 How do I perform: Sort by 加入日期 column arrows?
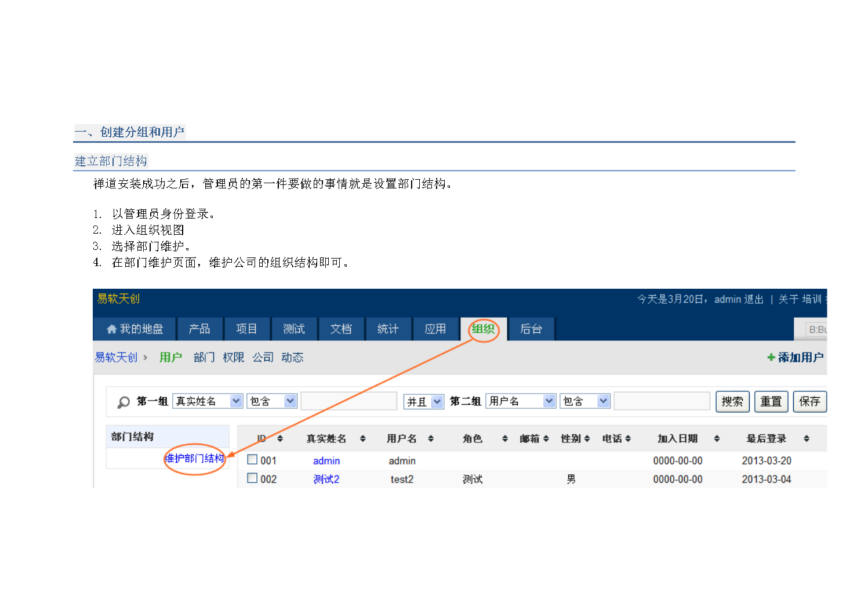[x=717, y=439]
